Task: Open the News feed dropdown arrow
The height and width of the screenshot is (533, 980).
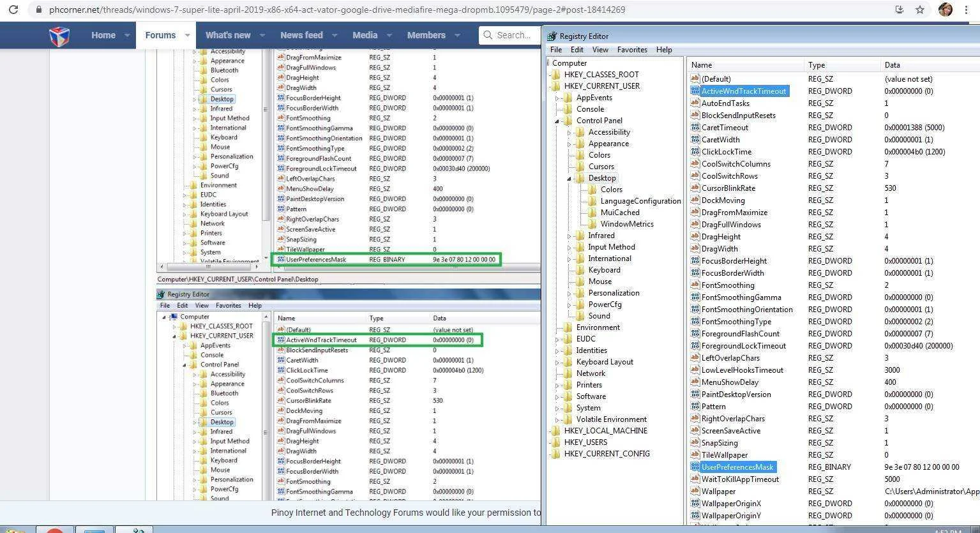Action: pos(335,36)
